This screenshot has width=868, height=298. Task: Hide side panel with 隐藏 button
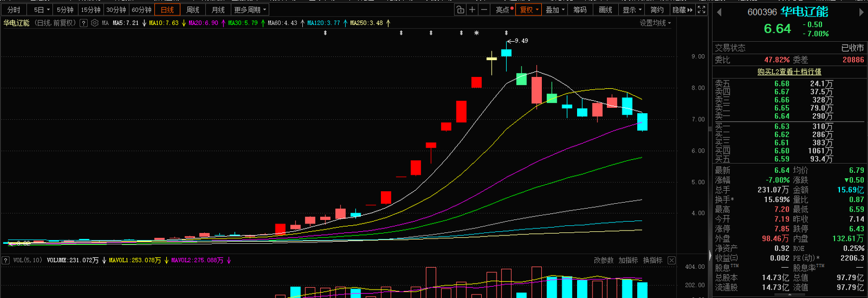point(682,10)
